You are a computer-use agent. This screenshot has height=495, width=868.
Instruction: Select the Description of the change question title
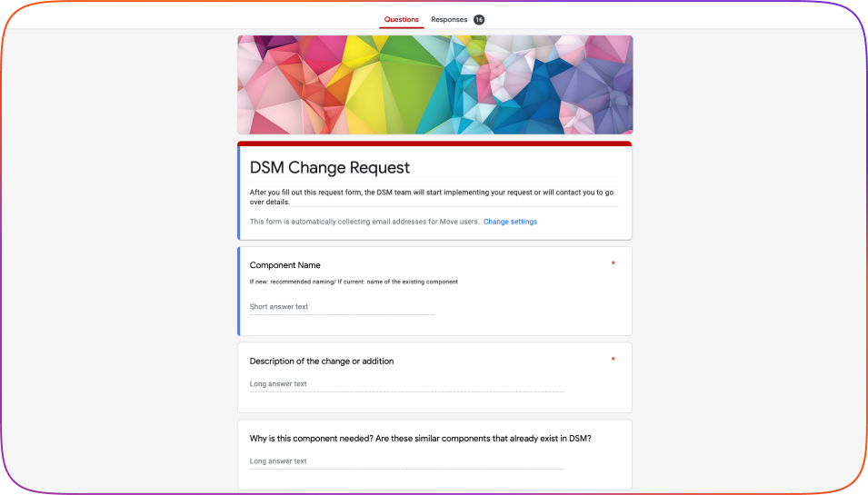[x=321, y=361]
